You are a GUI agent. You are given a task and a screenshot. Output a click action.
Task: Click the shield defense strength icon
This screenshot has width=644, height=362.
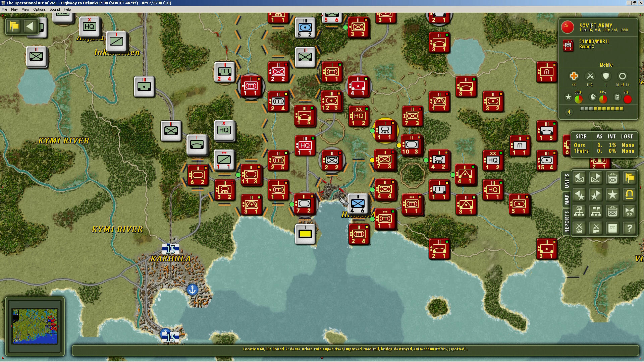click(606, 76)
